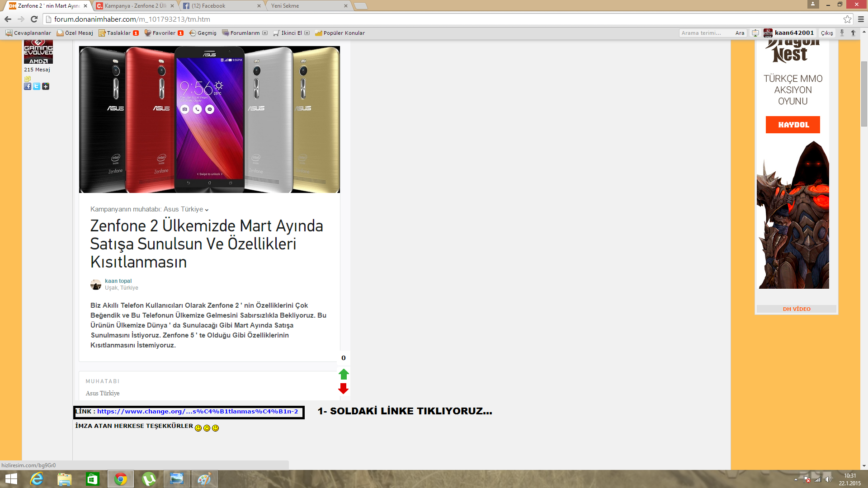Viewport: 868px width, 488px height.
Task: Show hidden system tray icons
Action: [x=796, y=479]
